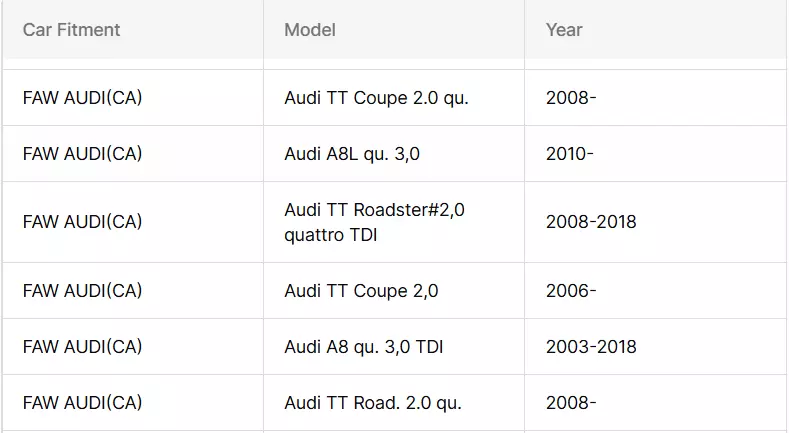Click the Car Fitment column header
Image resolution: width=789 pixels, height=433 pixels.
(x=71, y=30)
